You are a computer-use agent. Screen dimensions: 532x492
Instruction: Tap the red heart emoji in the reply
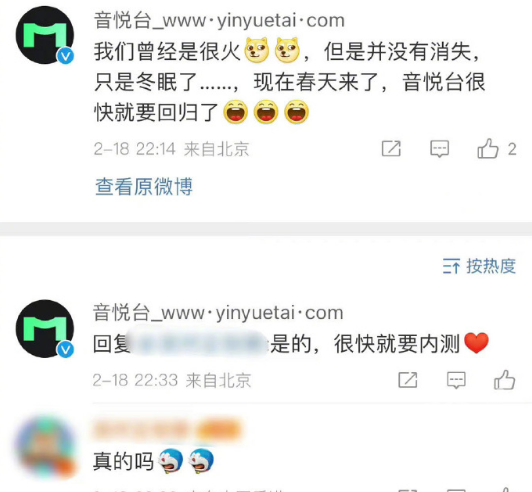[476, 343]
